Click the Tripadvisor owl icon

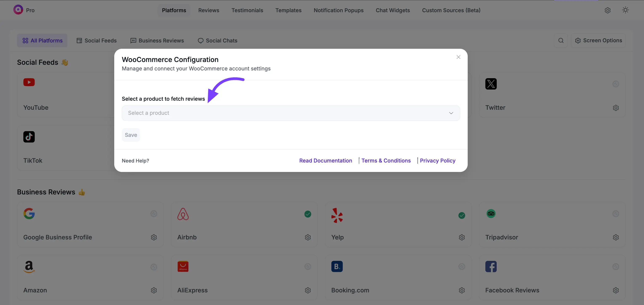click(491, 214)
